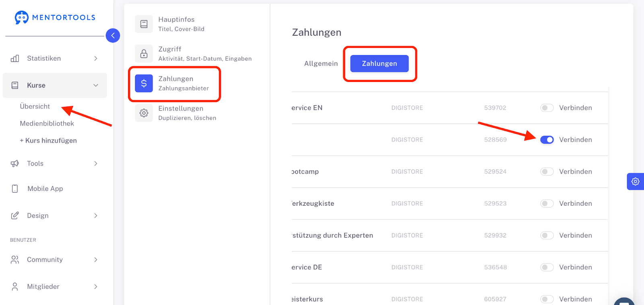Image resolution: width=644 pixels, height=305 pixels.
Task: Click the Kurs hinzufügen link
Action: tap(48, 141)
